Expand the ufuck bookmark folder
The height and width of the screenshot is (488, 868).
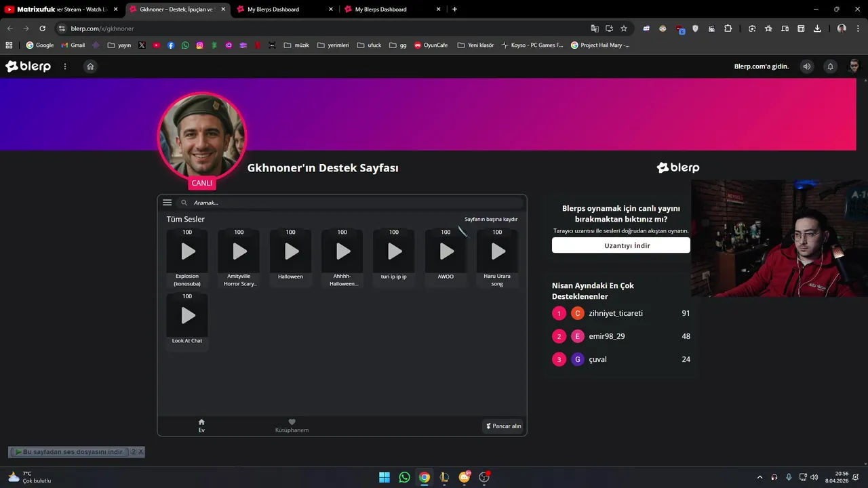tap(369, 45)
